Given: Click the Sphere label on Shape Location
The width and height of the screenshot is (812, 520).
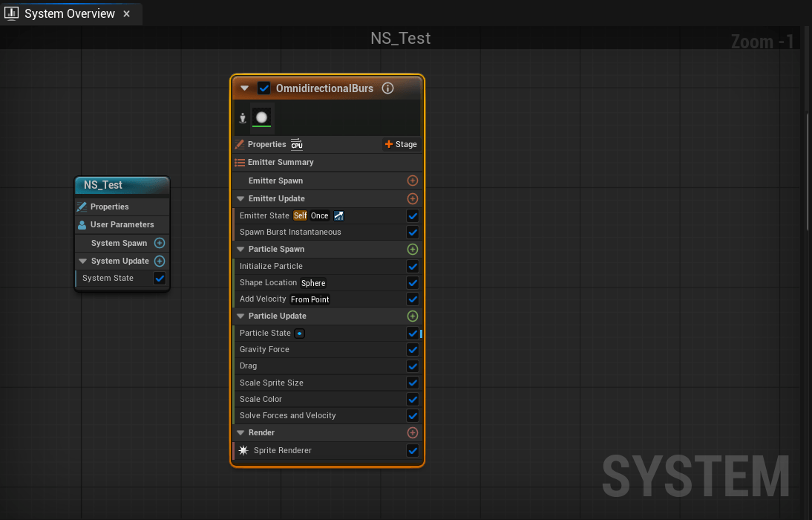Looking at the screenshot, I should pyautogui.click(x=313, y=283).
